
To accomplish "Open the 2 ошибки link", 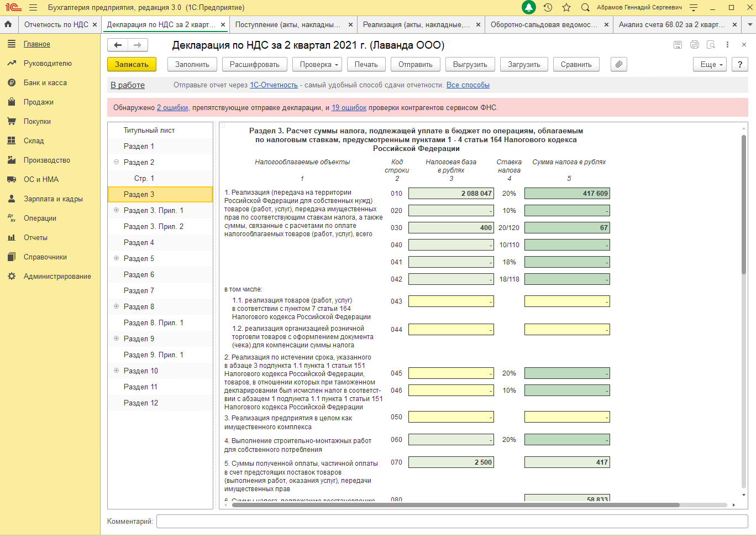I will tap(172, 107).
